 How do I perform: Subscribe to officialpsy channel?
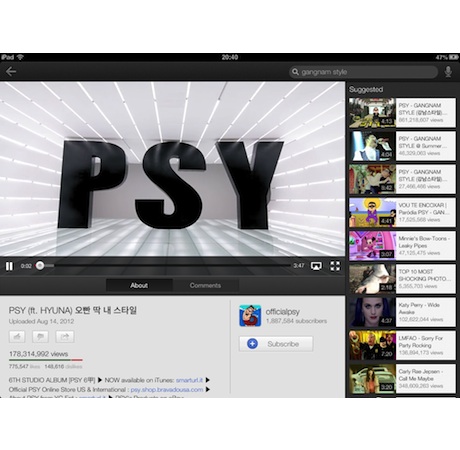[276, 344]
